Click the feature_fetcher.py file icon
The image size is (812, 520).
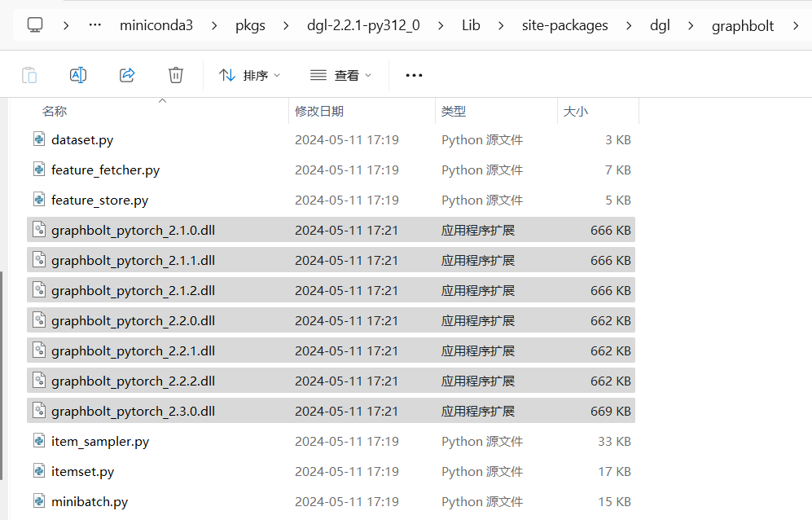click(x=39, y=169)
